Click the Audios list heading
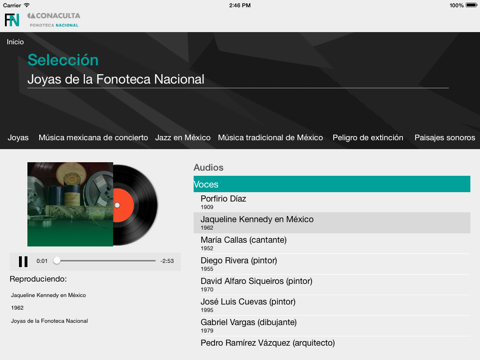This screenshot has width=480, height=360. (x=209, y=167)
